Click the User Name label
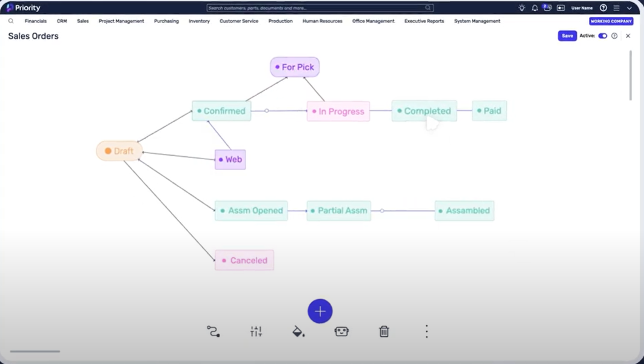 click(x=582, y=8)
